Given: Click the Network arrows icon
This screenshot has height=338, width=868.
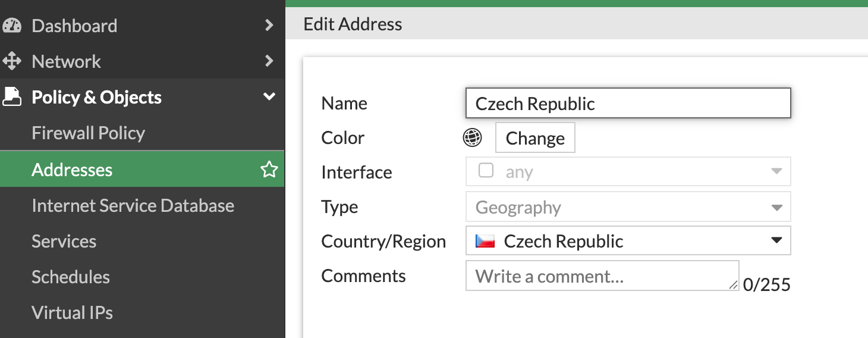Looking at the screenshot, I should (12, 61).
